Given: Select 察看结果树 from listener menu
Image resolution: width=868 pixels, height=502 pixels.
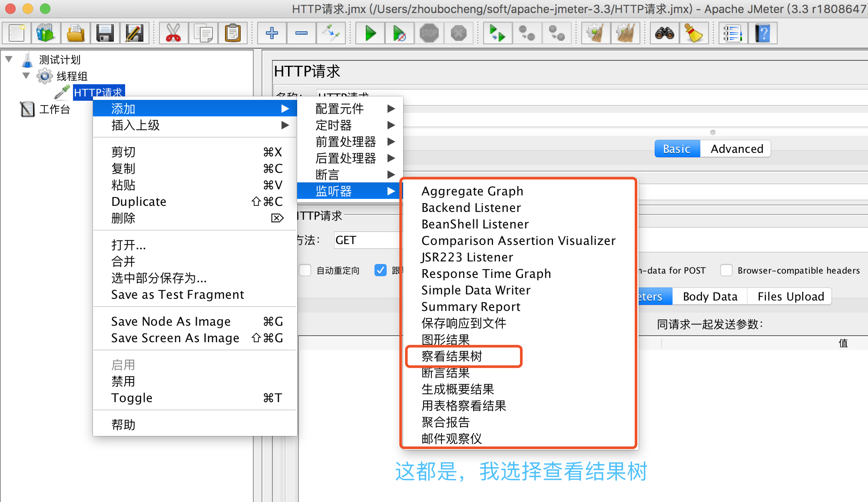Looking at the screenshot, I should [x=452, y=356].
